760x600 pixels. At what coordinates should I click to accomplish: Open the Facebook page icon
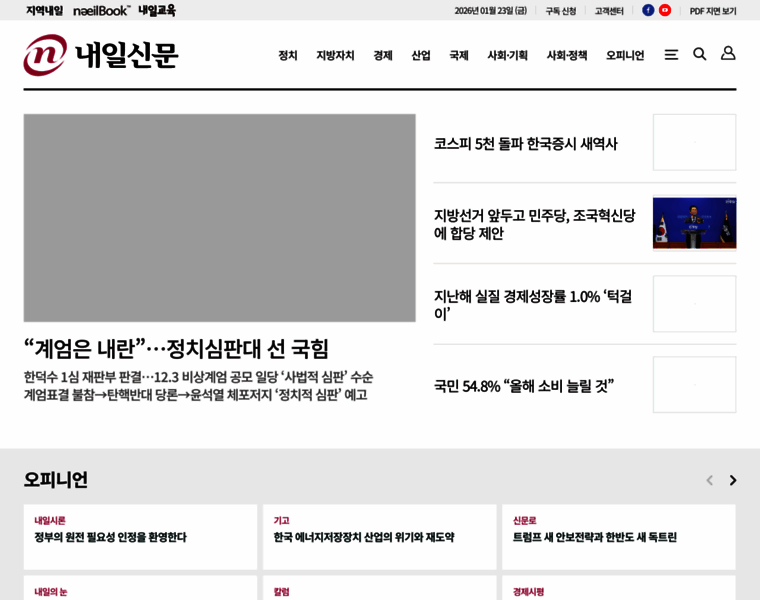point(648,10)
